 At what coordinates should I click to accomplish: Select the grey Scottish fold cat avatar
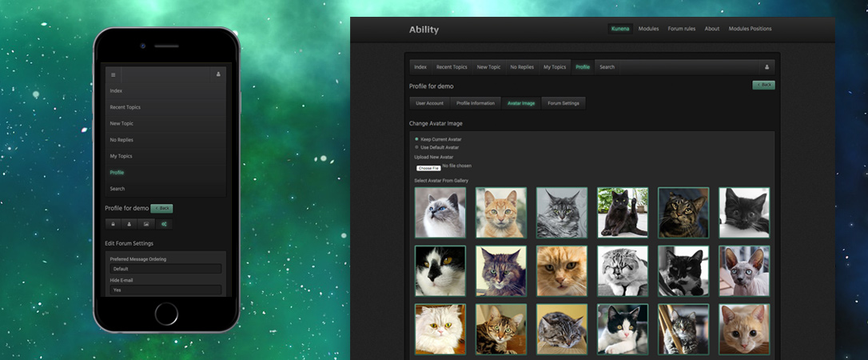click(623, 271)
